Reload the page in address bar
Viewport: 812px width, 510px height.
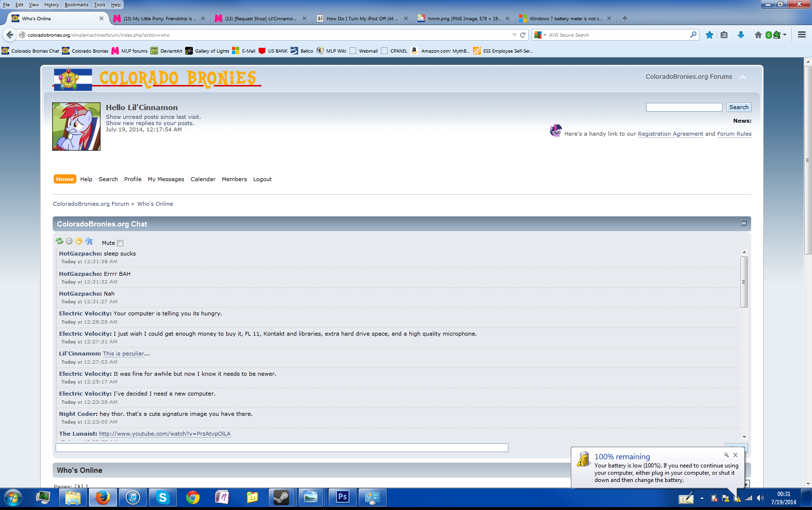(x=522, y=35)
